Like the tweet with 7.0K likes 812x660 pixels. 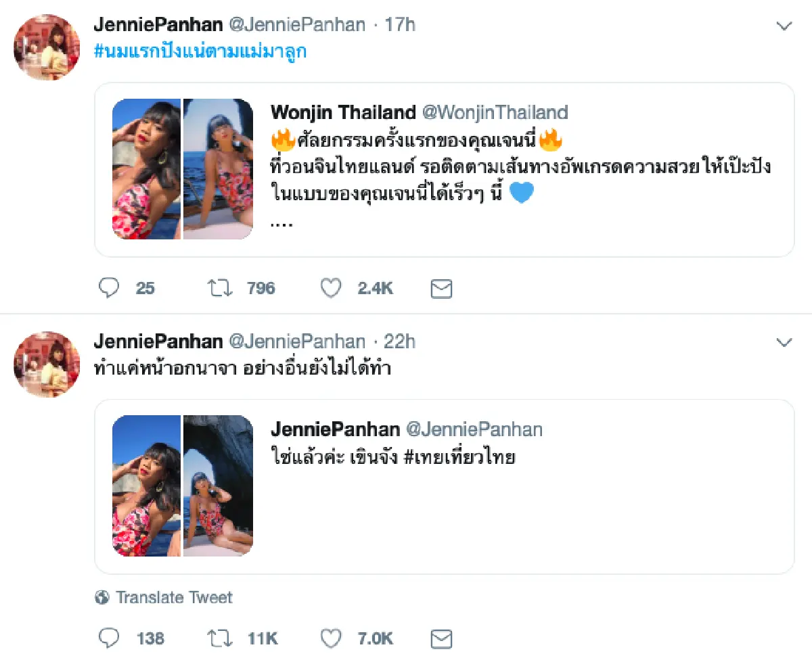331,638
